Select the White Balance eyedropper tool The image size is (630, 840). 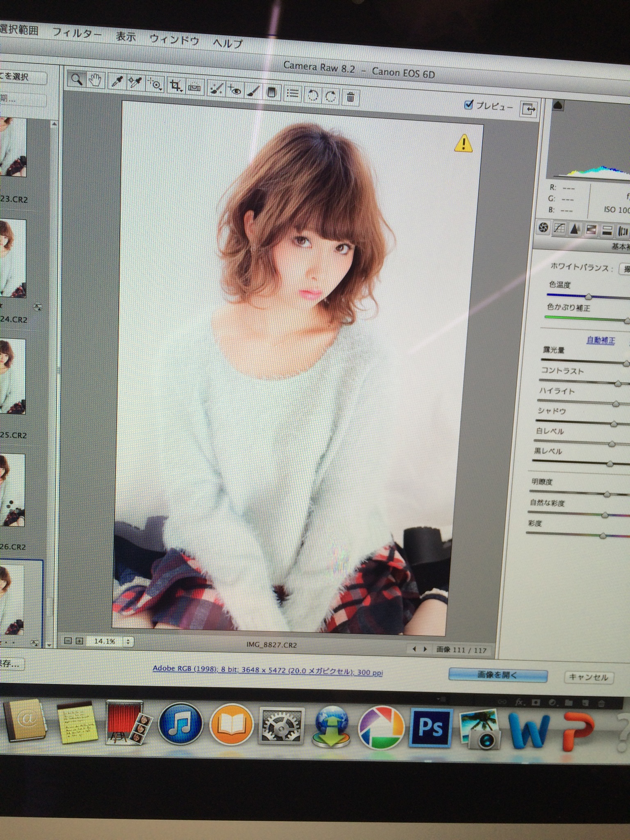116,82
